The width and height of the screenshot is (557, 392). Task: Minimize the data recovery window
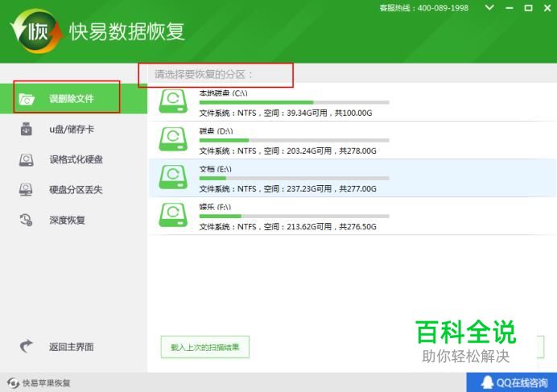(x=510, y=8)
